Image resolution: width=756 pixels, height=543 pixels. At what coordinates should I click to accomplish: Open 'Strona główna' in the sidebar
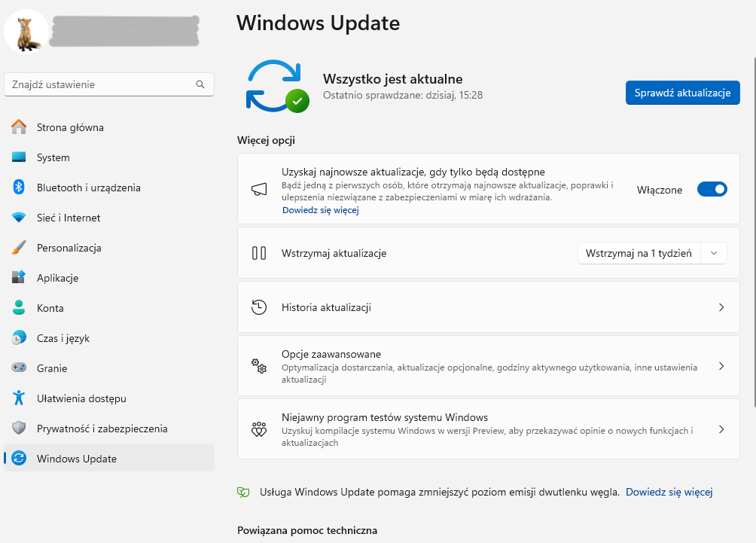point(109,127)
